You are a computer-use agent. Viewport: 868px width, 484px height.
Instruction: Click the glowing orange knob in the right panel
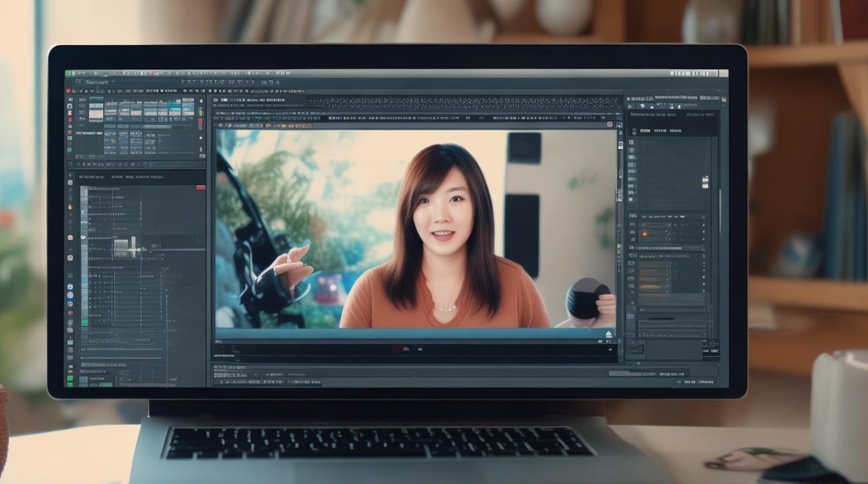pyautogui.click(x=644, y=233)
